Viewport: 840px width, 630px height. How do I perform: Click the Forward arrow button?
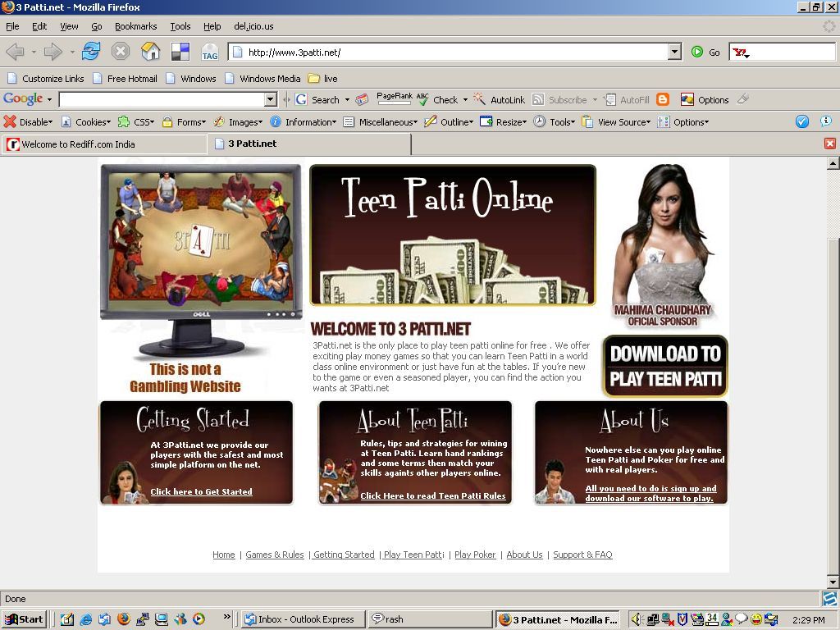(52, 52)
